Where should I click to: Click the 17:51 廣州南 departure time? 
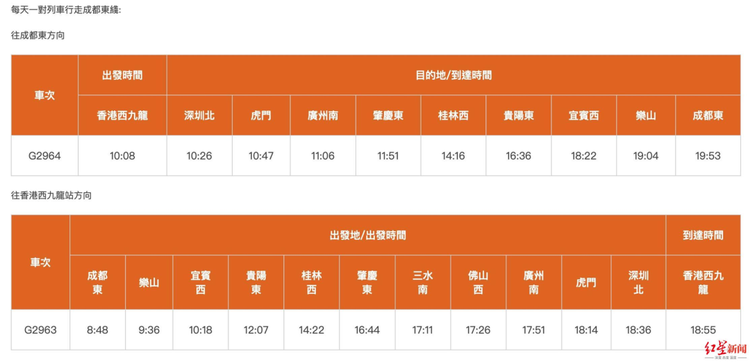click(534, 330)
